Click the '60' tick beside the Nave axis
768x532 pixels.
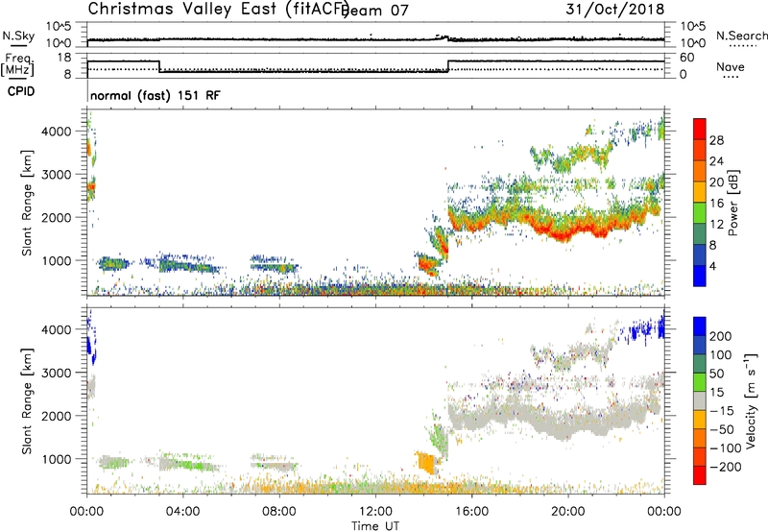687,58
